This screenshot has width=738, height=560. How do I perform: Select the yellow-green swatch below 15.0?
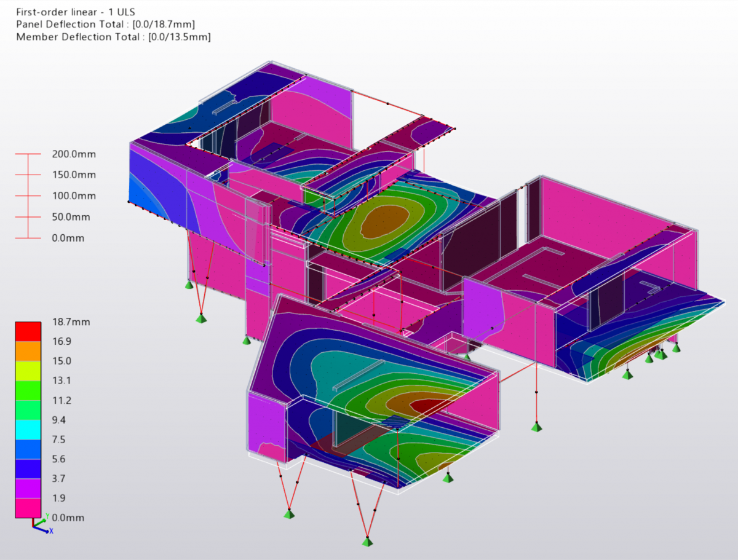point(28,370)
